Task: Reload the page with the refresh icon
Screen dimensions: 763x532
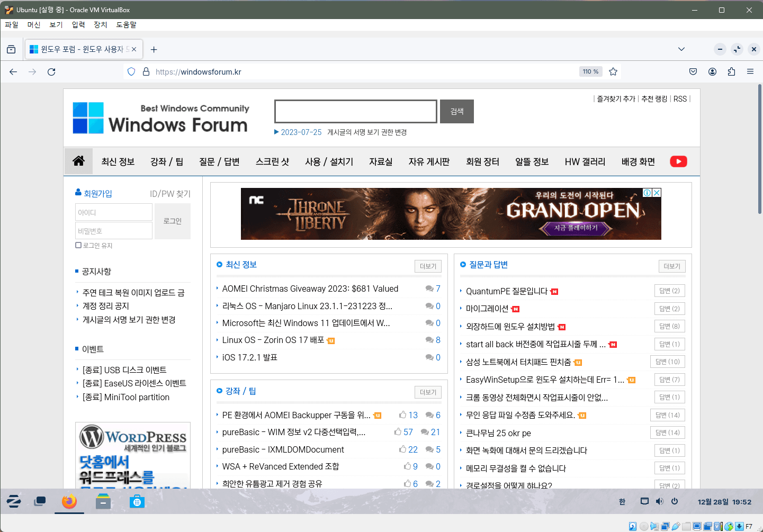Action: pos(51,72)
